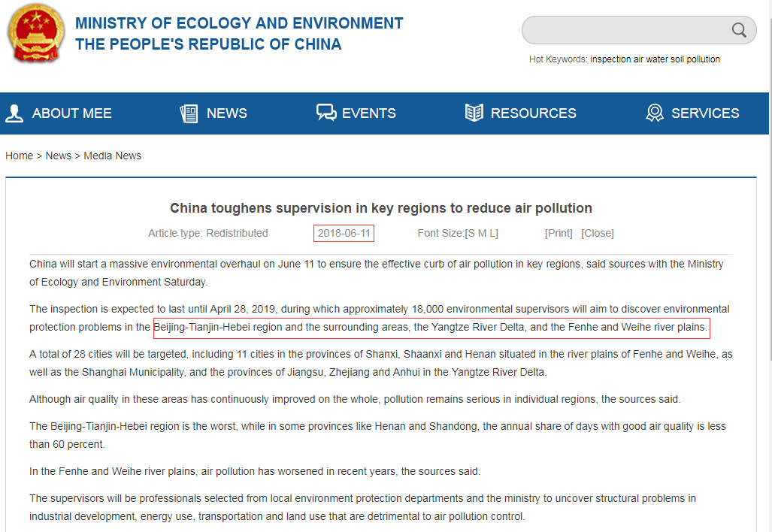Close the article with Close link
Image resolution: width=772 pixels, height=532 pixels.
(x=598, y=233)
